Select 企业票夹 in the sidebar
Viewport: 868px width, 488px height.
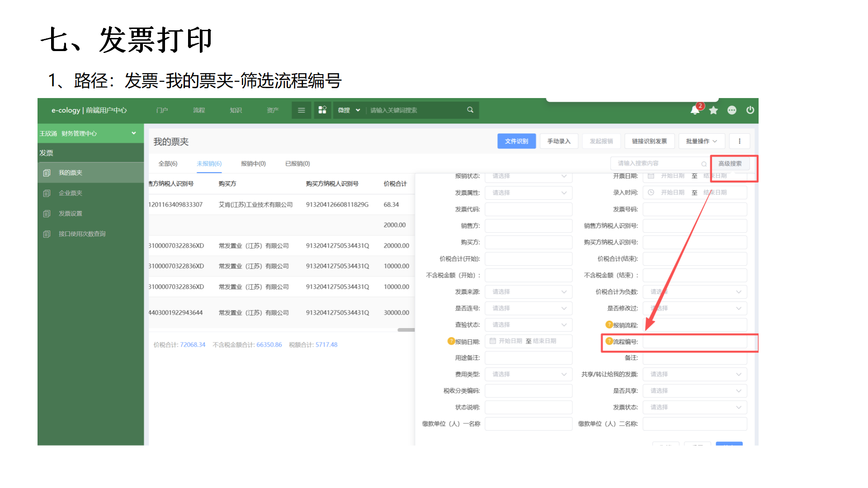pos(71,193)
